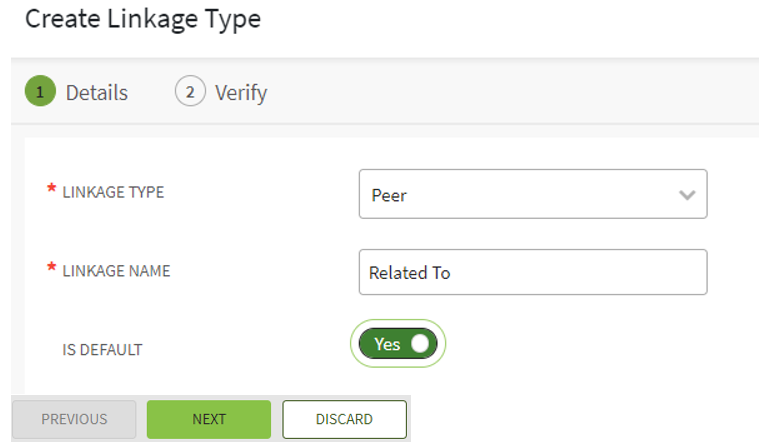This screenshot has width=765, height=445.
Task: Click the white knob on the toggle
Action: pos(420,344)
